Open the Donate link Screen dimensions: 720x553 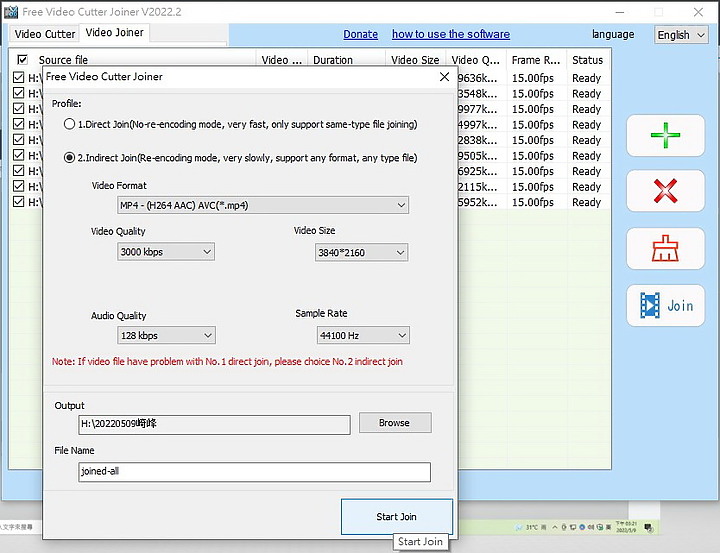[360, 34]
